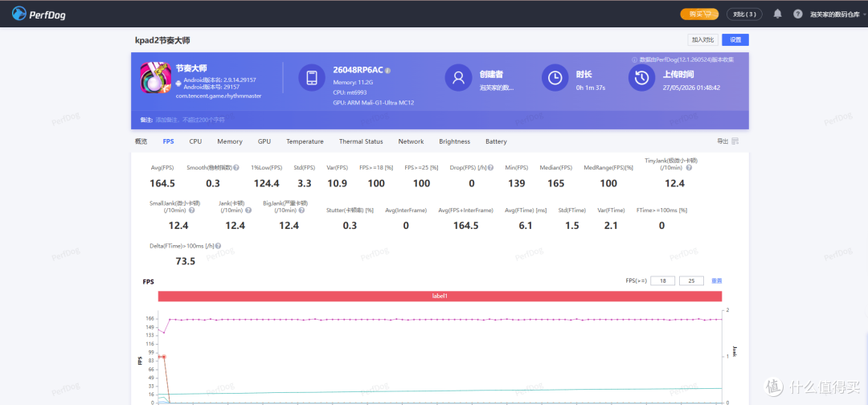Click the 加入对比 button
The image size is (868, 405).
703,40
